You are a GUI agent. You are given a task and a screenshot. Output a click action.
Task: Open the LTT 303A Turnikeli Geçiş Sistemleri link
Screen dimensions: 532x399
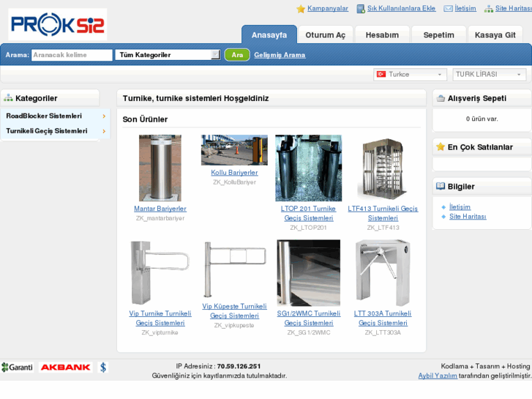[383, 318]
